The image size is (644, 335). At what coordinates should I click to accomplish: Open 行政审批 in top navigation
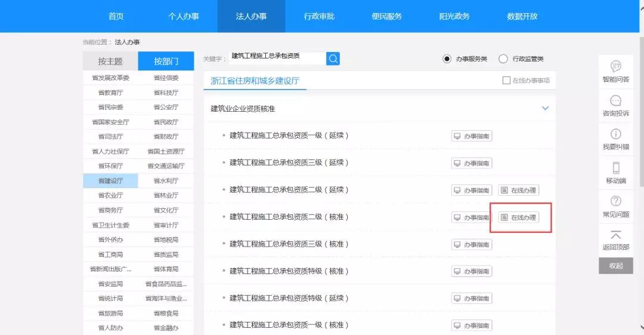click(x=319, y=16)
